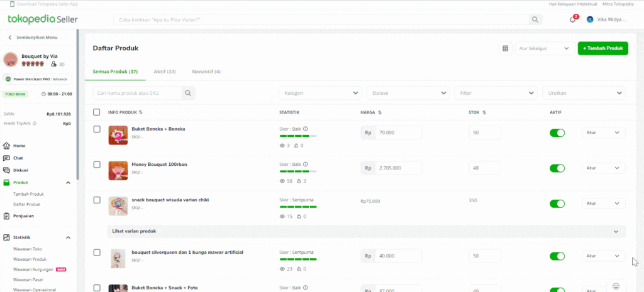Screen dimensions: 644x292
Task: Click the Chat icon in sidebar
Action: [x=6, y=158]
